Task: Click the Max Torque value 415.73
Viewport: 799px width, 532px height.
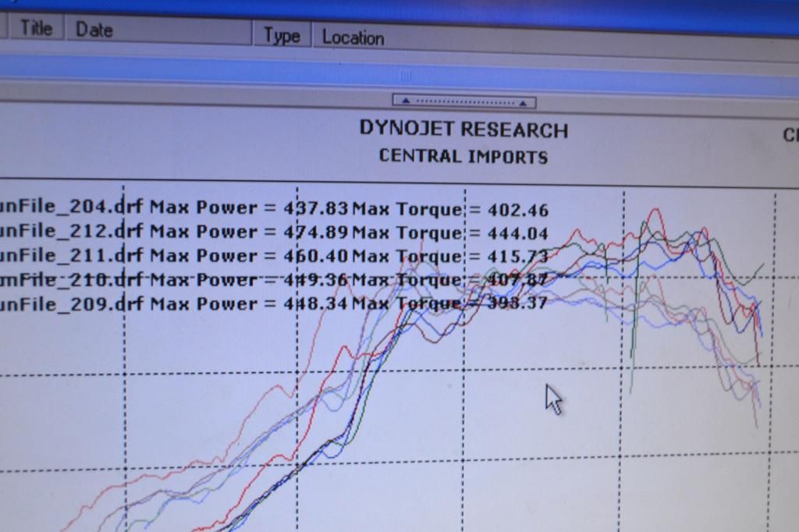Action: point(518,257)
